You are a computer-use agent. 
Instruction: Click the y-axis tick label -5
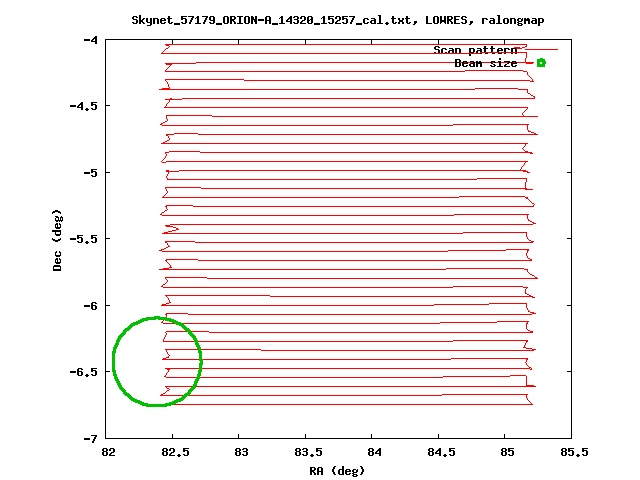click(91, 173)
